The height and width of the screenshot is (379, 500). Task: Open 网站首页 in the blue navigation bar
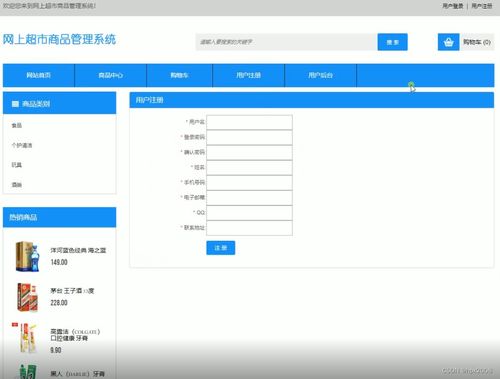39,75
